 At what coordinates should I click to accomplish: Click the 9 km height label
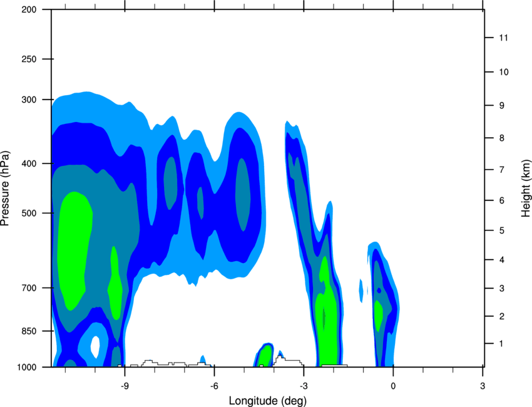pos(502,106)
